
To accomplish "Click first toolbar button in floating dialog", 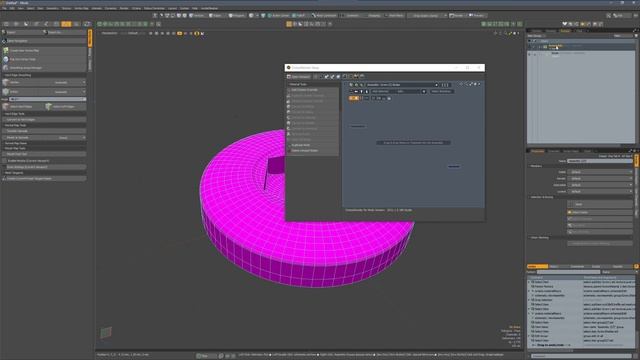I will [298, 76].
